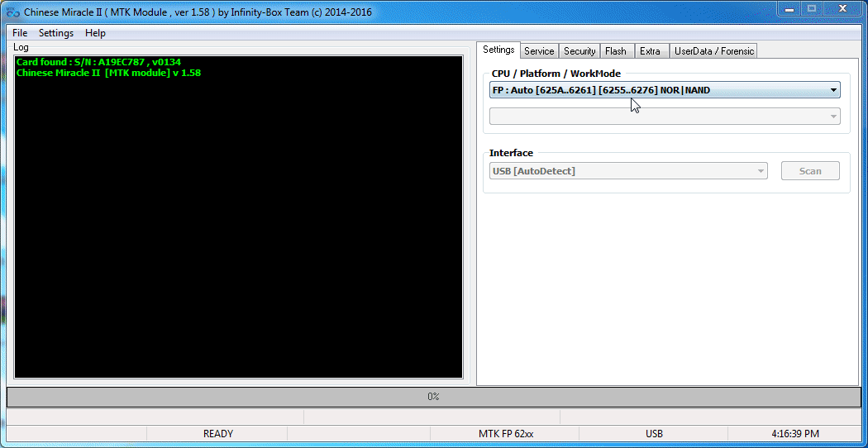
Task: Open the empty second platform dropdown
Action: click(665, 117)
